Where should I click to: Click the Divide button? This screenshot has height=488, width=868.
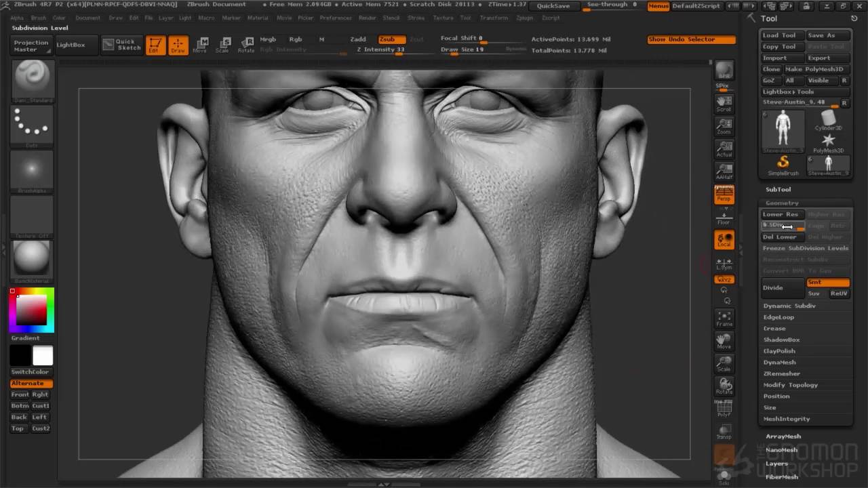coord(783,288)
